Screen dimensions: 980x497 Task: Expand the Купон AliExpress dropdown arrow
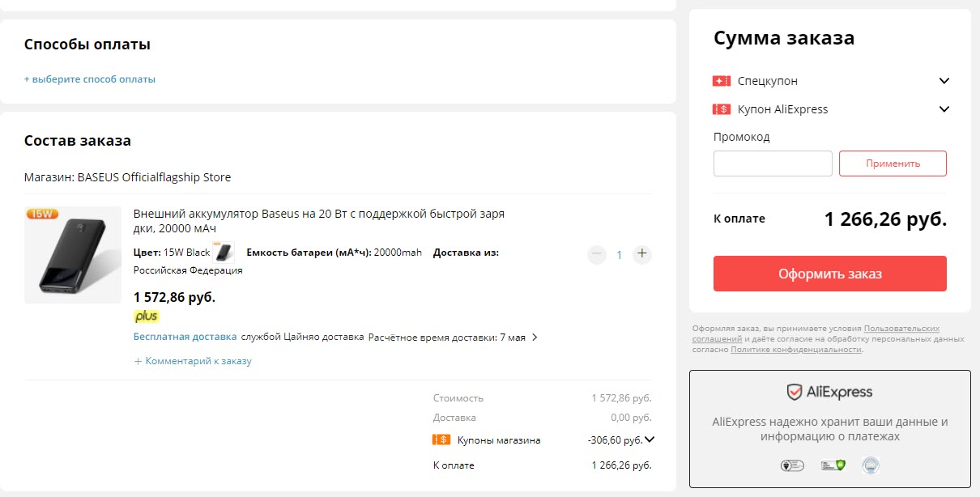(944, 109)
